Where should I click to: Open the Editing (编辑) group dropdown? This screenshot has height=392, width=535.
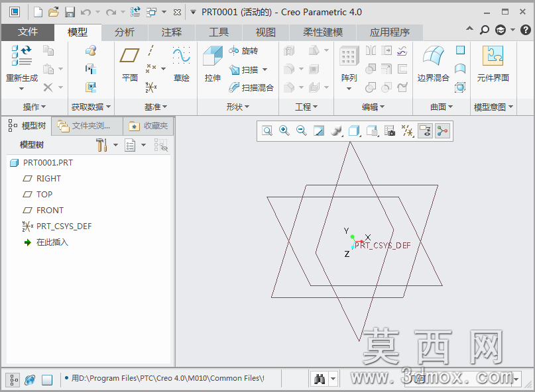(x=373, y=107)
